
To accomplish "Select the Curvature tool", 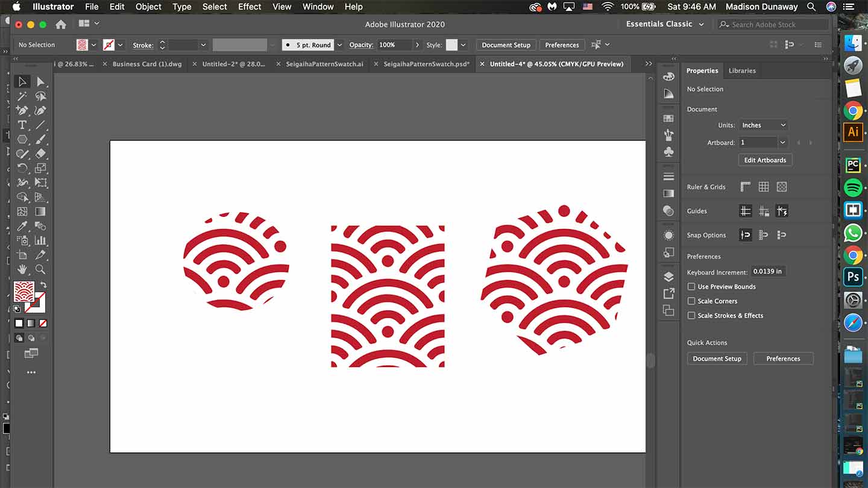I will point(40,111).
